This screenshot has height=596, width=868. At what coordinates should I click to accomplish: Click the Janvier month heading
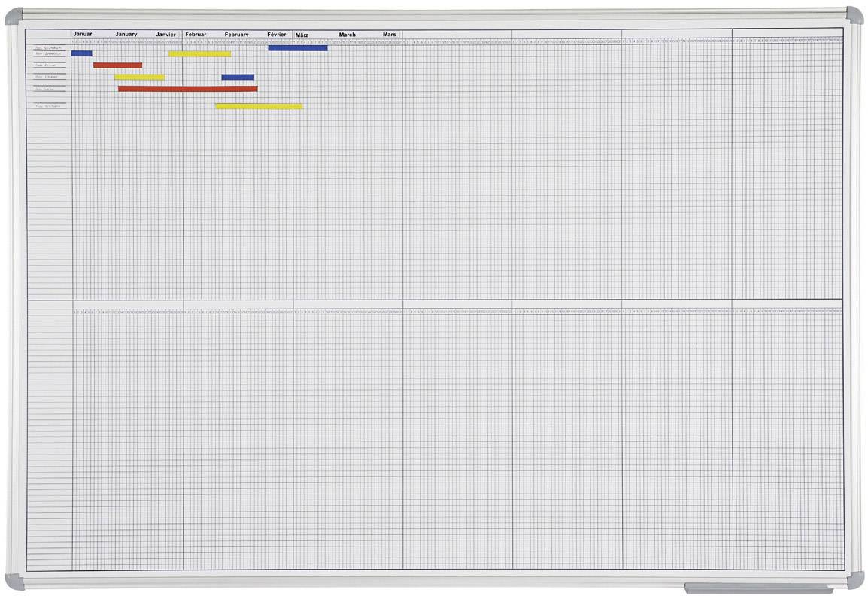[165, 35]
